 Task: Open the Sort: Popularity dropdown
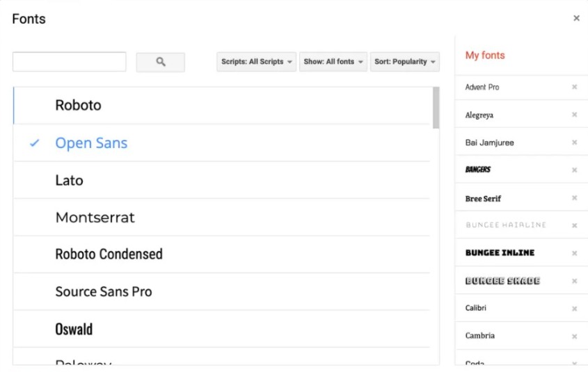[x=405, y=62]
